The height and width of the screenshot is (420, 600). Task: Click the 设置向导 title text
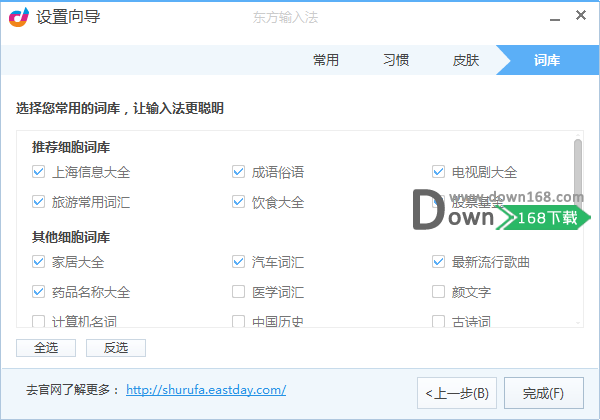coord(68,17)
